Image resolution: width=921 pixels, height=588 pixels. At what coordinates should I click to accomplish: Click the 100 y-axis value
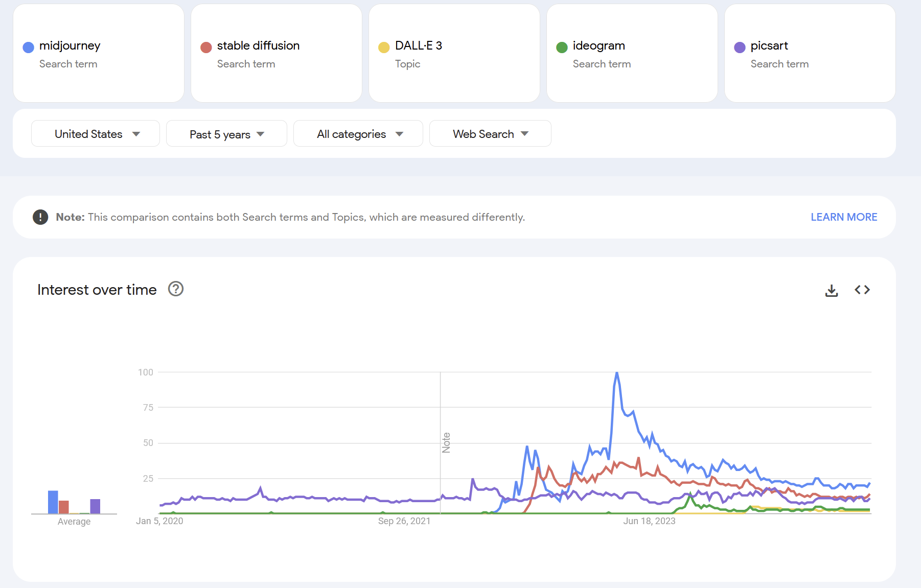tap(146, 372)
